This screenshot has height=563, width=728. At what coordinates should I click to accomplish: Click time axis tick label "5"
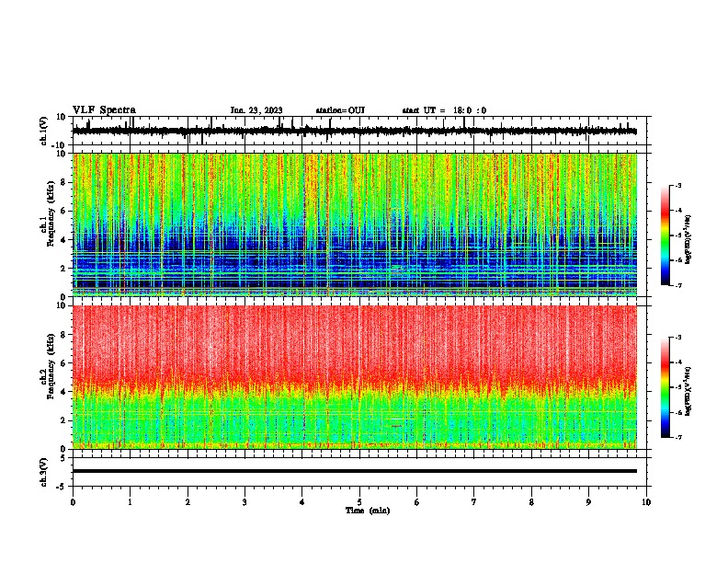tap(359, 502)
